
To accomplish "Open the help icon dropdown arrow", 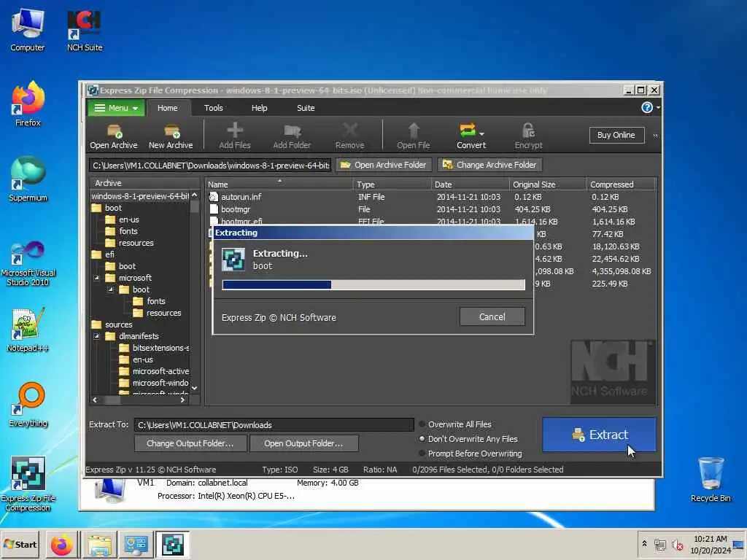I will coord(658,108).
